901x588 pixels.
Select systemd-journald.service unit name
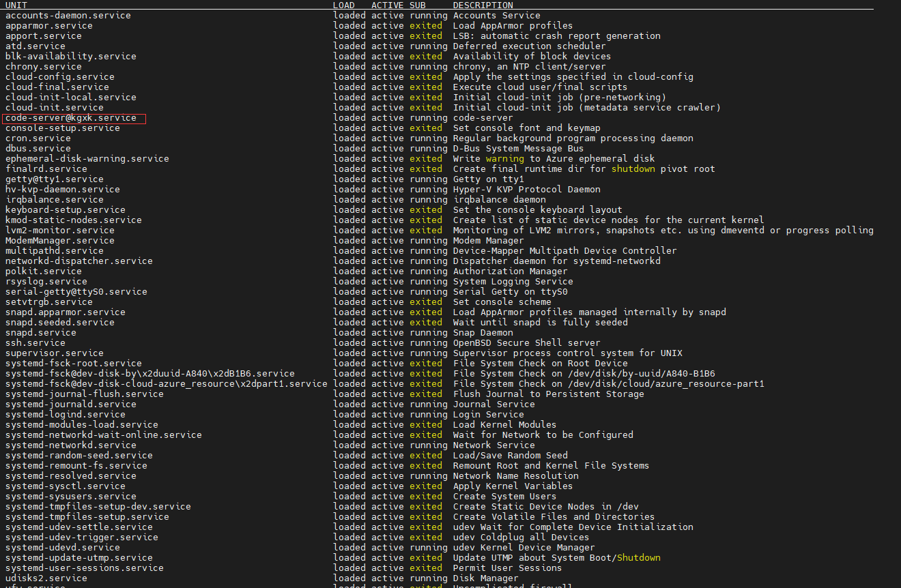click(71, 405)
